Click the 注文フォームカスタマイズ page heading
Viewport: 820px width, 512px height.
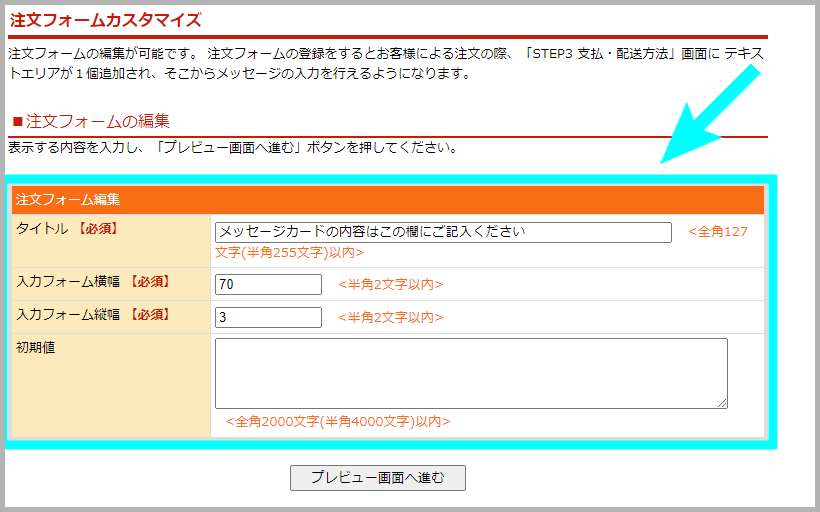pos(106,20)
